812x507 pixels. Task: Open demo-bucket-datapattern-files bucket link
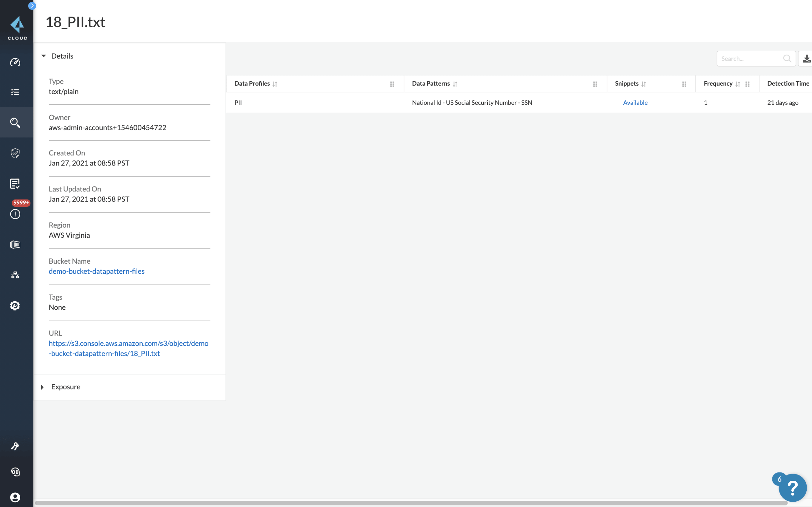96,270
